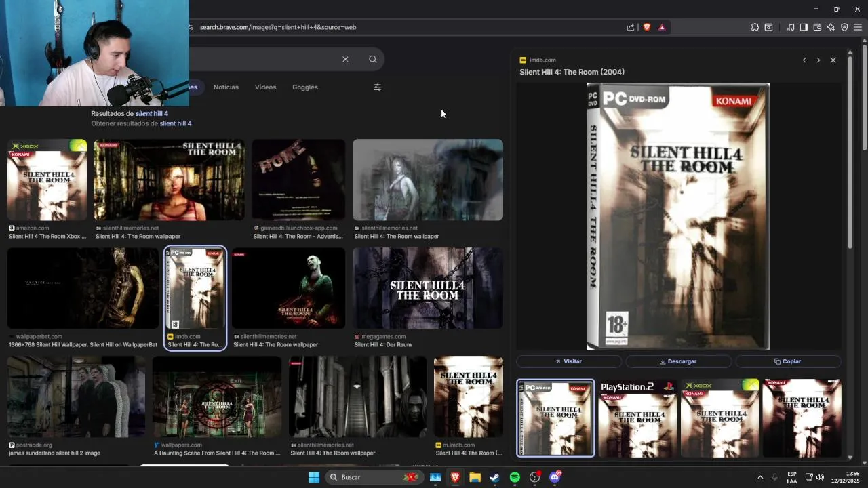This screenshot has width=868, height=488.
Task: Submit search with the magnifier icon
Action: coord(373,59)
